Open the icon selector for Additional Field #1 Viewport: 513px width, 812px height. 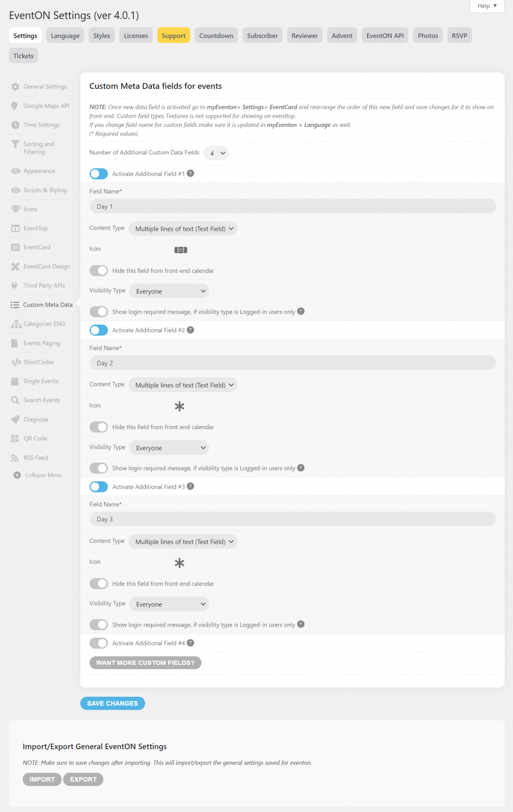[x=180, y=250]
